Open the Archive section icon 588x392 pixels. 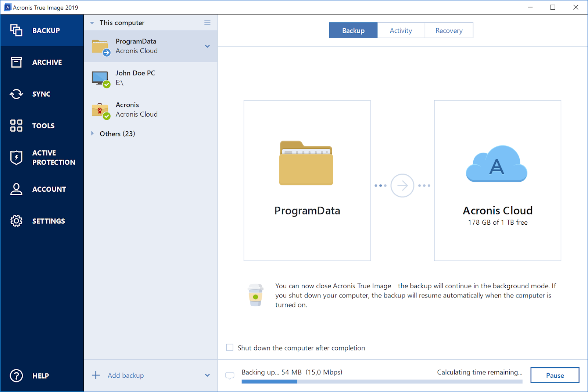pos(16,62)
